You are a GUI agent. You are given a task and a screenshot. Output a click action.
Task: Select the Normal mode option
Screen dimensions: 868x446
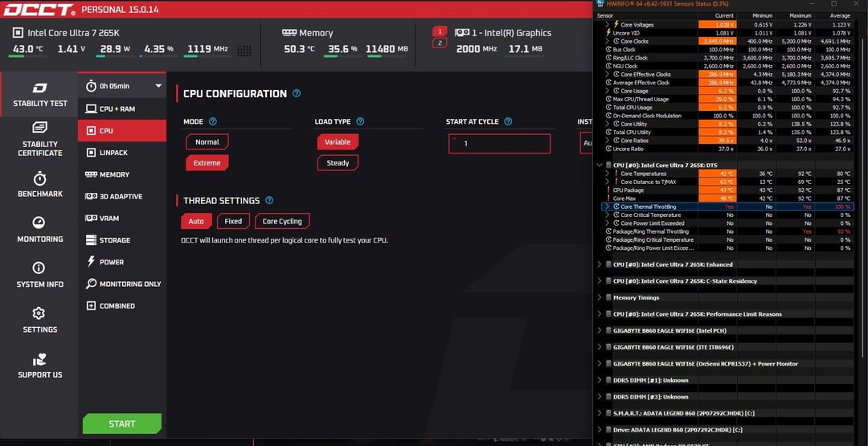pos(207,141)
